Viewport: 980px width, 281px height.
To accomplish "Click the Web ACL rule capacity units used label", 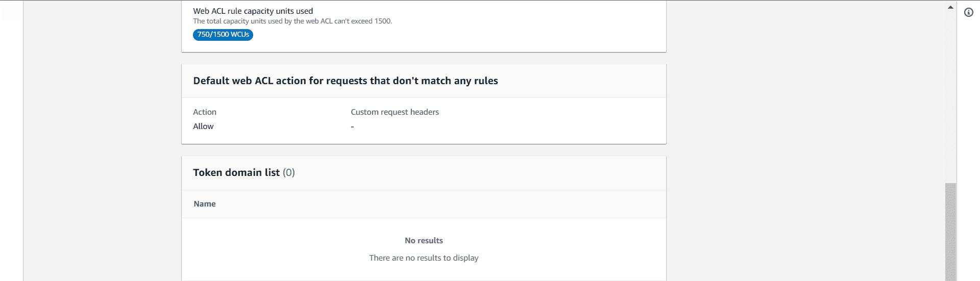I will coord(253,11).
